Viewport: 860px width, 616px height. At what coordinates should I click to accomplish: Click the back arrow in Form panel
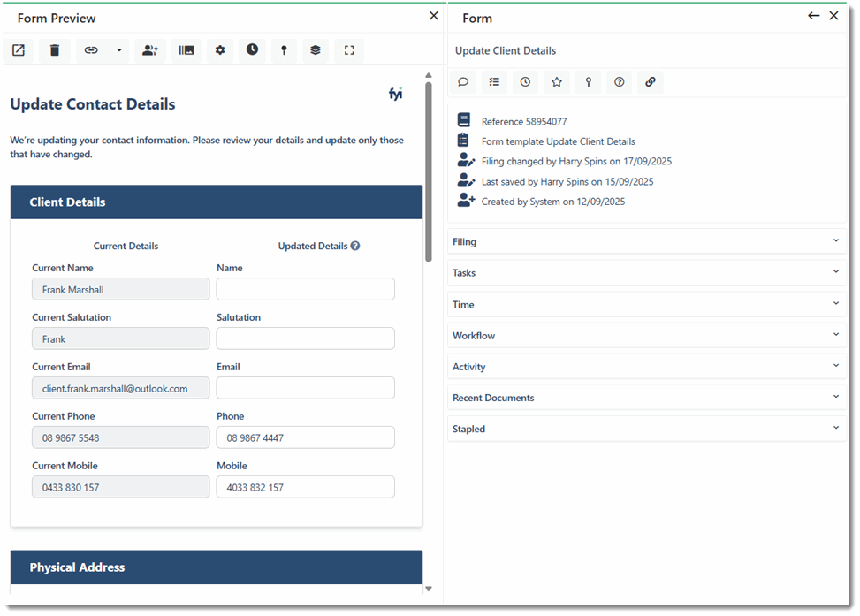[x=813, y=16]
